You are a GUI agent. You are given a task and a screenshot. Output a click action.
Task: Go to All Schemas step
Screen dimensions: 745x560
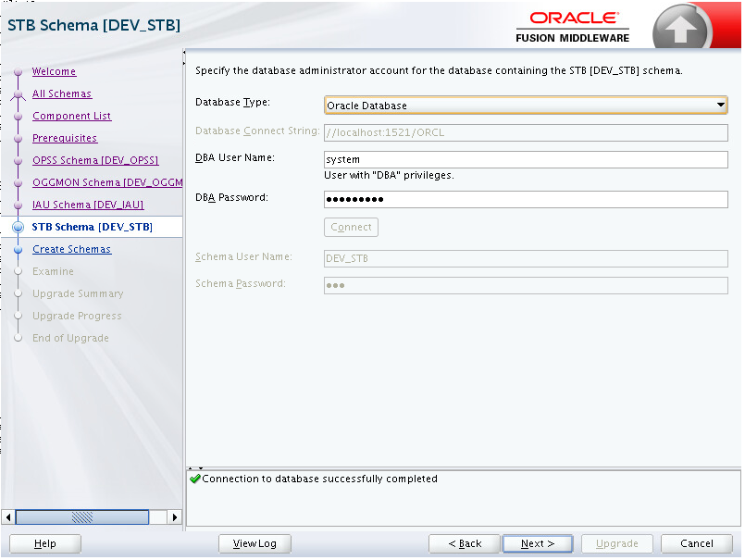(x=62, y=93)
